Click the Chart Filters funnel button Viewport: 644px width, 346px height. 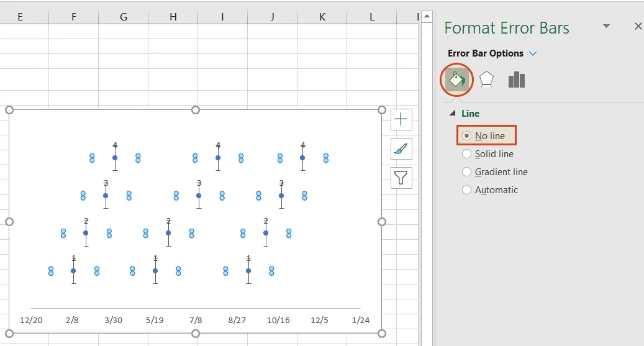401,178
